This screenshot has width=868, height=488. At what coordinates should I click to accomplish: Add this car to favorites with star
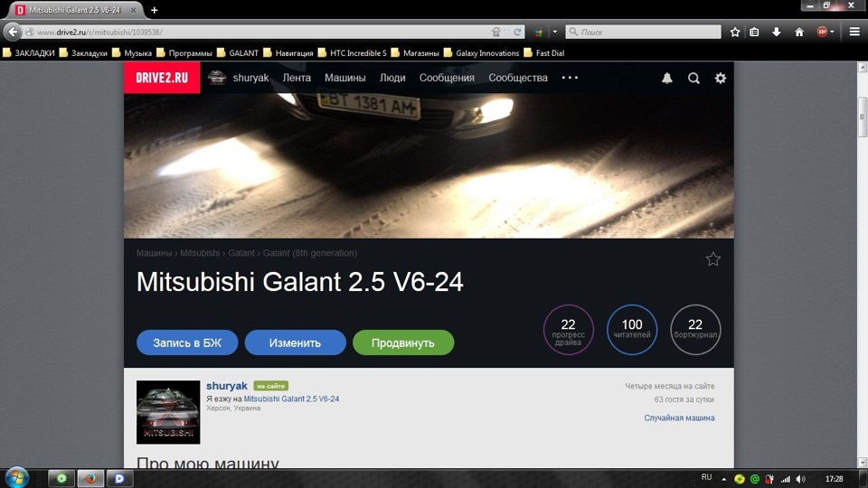point(713,259)
